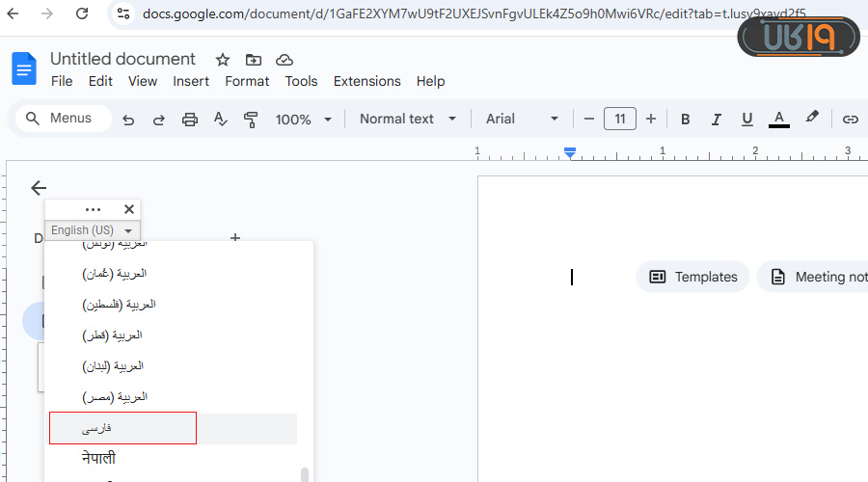Expand the Normal text style dropdown
Viewport: 868px width, 482px height.
[x=409, y=120]
